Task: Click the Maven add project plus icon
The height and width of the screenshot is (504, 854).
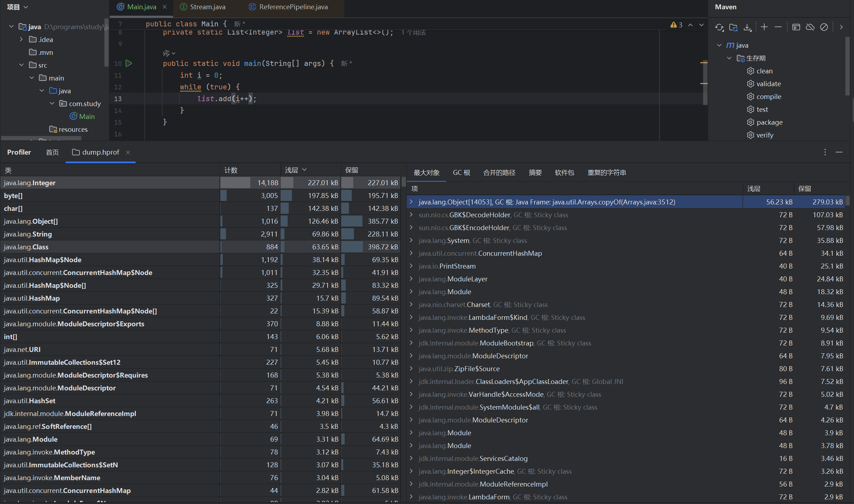Action: click(764, 27)
